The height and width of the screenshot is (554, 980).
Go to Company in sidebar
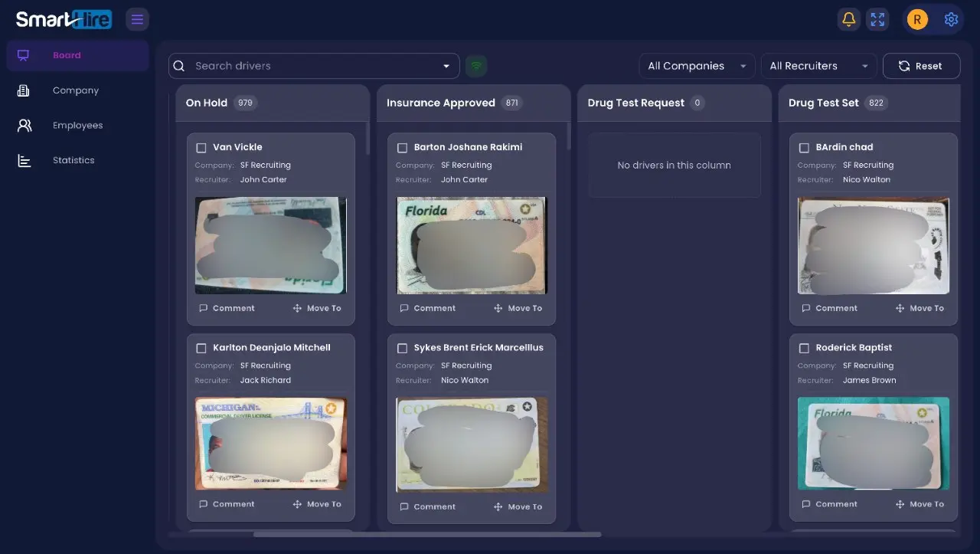pos(75,90)
